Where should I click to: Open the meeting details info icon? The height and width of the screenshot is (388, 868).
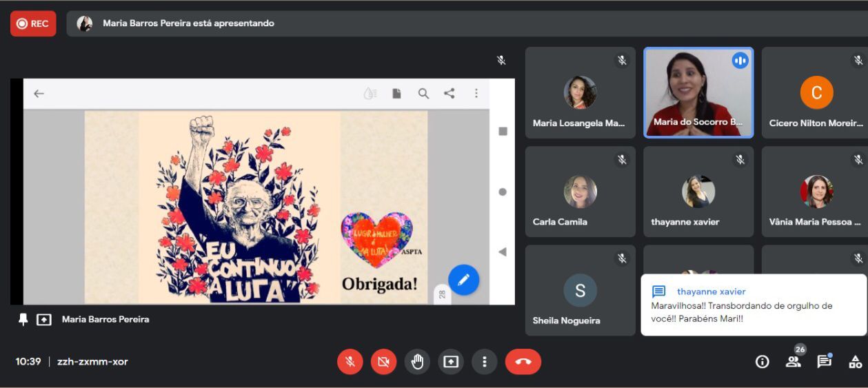[762, 362]
